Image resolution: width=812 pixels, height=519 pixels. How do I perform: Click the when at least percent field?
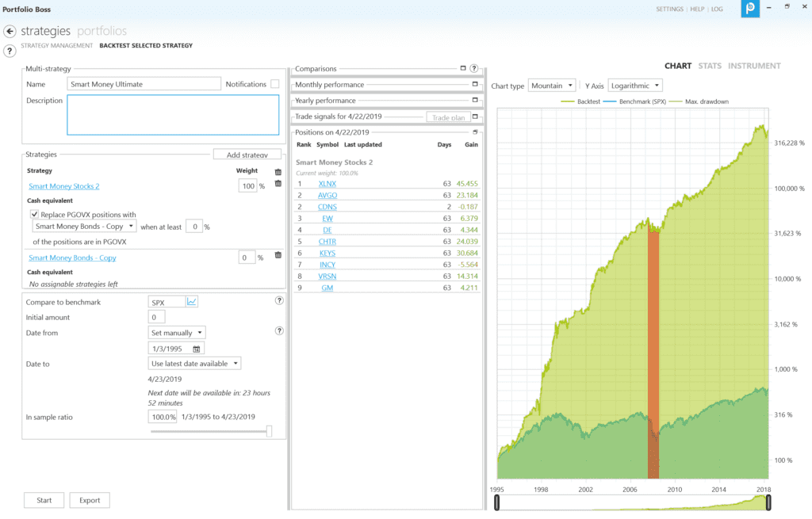click(x=194, y=227)
